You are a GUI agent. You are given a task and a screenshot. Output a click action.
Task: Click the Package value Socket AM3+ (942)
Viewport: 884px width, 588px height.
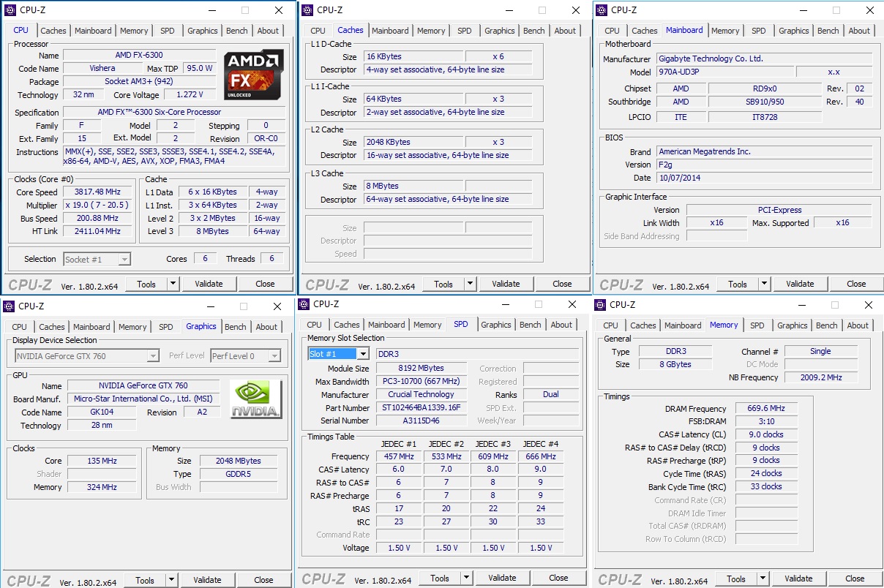[140, 81]
